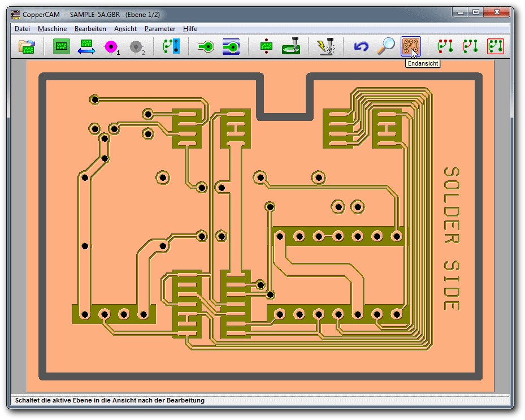Open the Ansicht menu
The height and width of the screenshot is (420, 525).
[125, 29]
